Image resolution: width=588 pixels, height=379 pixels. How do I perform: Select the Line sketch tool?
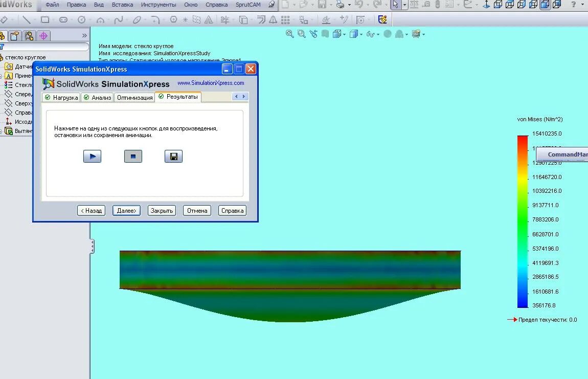[26, 19]
